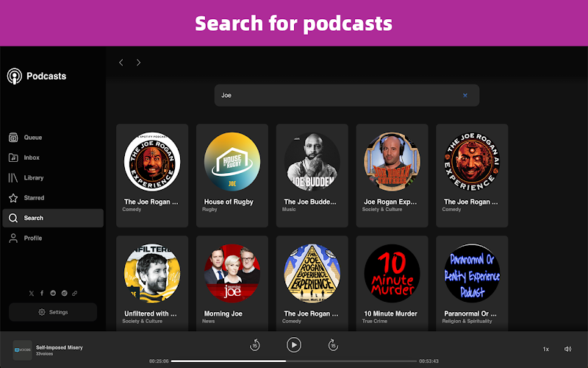Click the back navigation arrow
588x368 pixels.
[121, 63]
